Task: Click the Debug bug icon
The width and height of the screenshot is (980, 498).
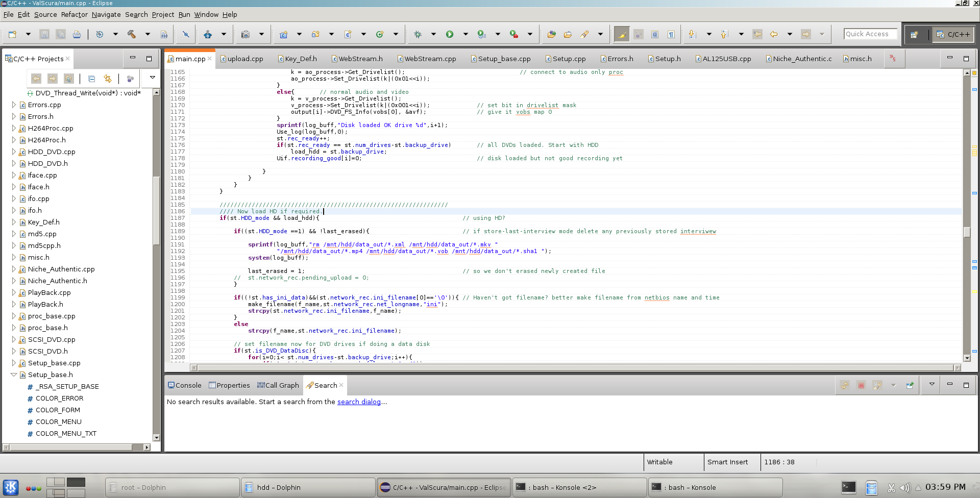Action: pos(418,34)
